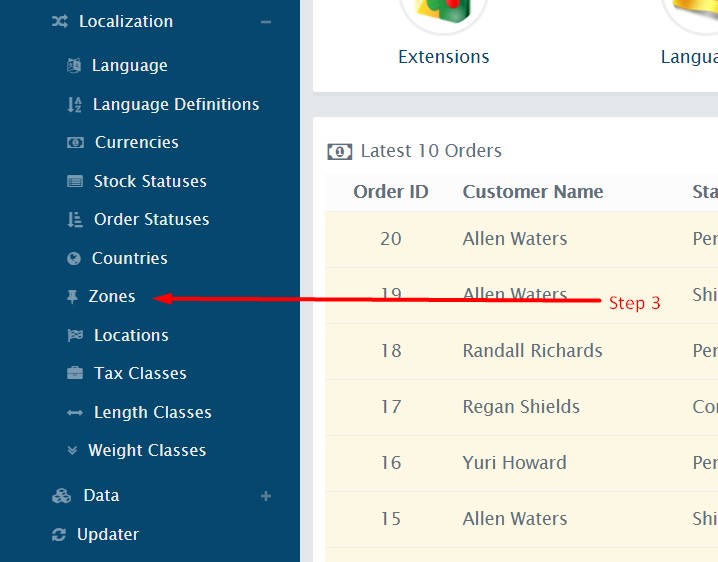Click the Order ID column header
718x562 pixels.
tap(391, 192)
